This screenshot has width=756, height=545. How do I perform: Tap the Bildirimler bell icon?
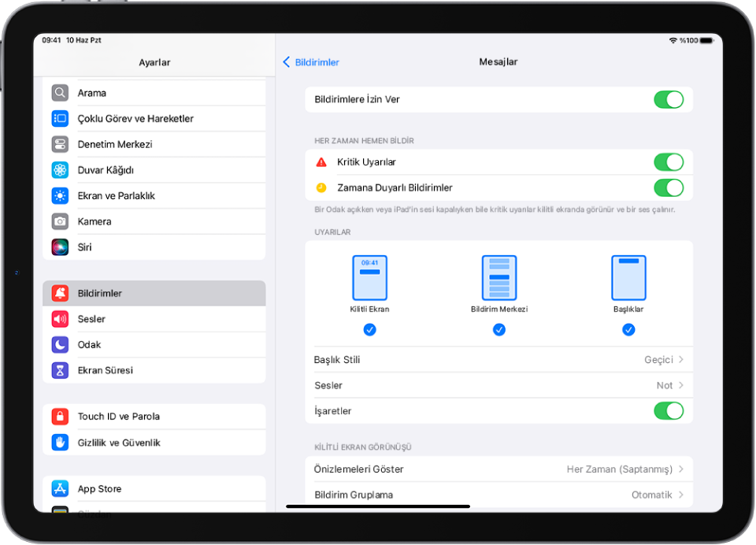pyautogui.click(x=60, y=293)
